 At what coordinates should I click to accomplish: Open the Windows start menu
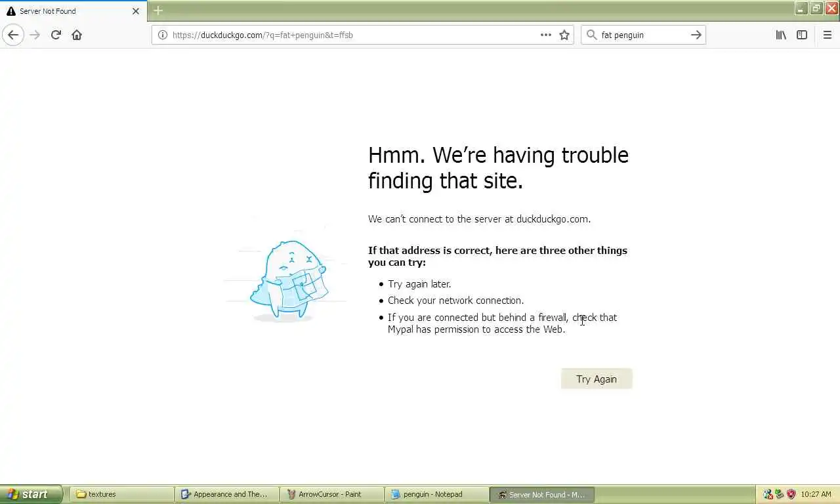tap(31, 494)
